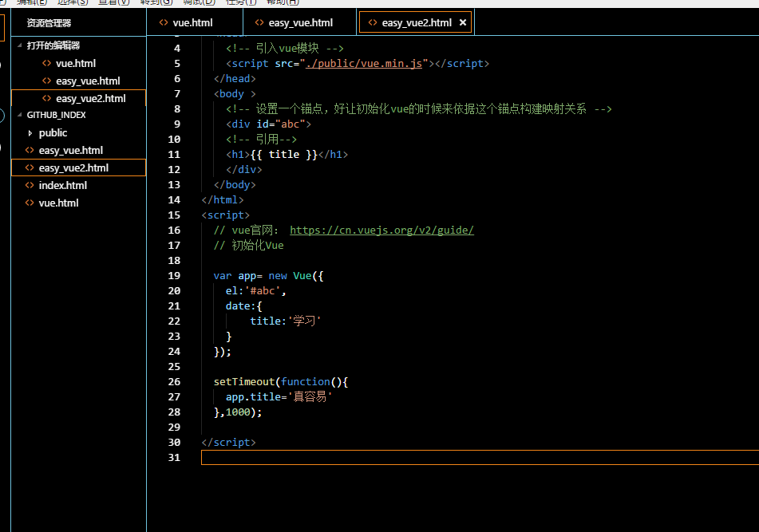Select the easy_vue2.html editor tab
Viewport: 759px width, 532px height.
coord(417,22)
